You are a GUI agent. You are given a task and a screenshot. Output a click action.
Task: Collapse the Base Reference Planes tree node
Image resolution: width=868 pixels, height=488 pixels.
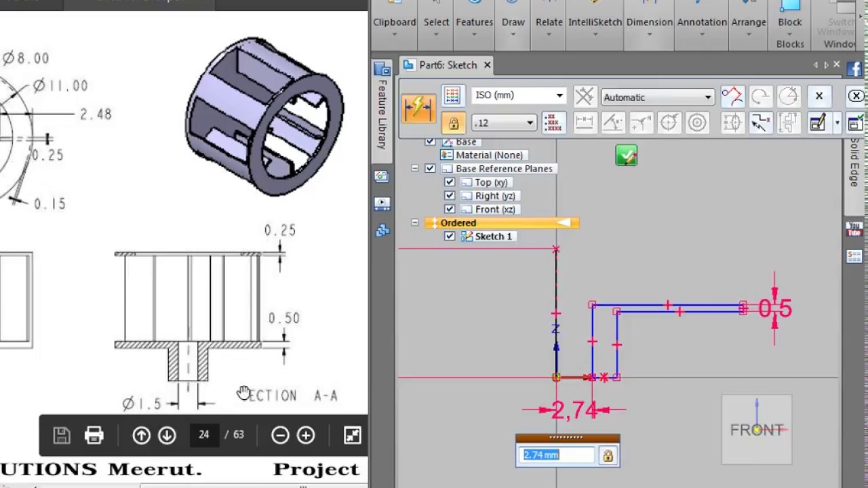tap(415, 169)
